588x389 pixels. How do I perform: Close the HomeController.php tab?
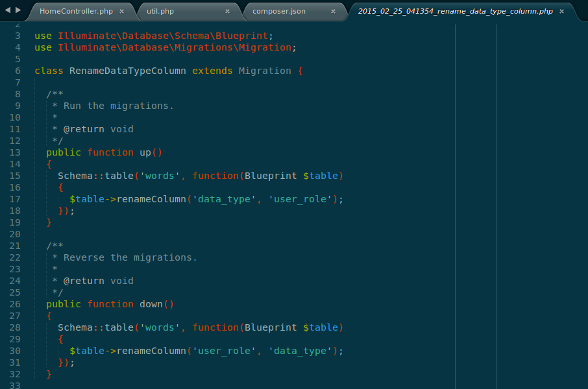point(122,11)
